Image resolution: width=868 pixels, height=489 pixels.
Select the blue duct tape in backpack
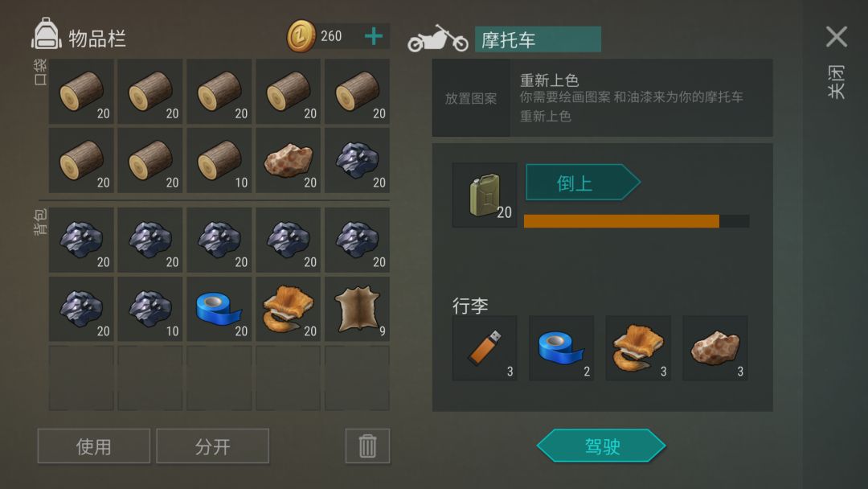click(x=219, y=309)
